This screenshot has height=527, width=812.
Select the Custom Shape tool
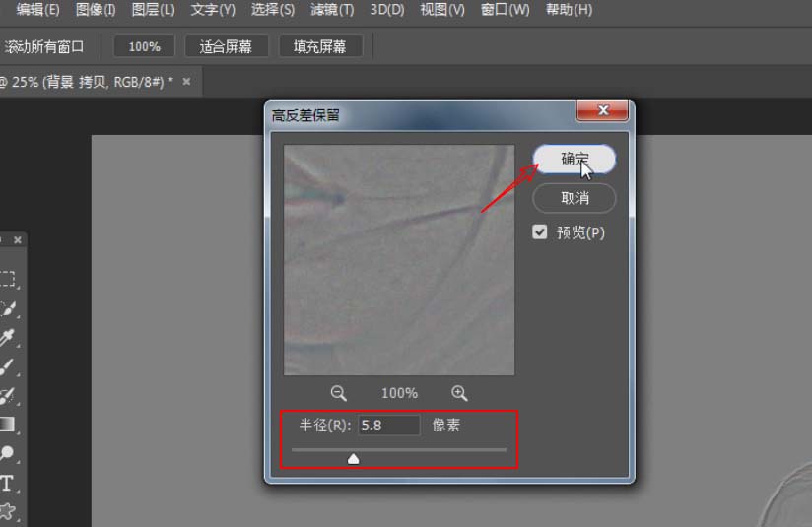click(7, 511)
